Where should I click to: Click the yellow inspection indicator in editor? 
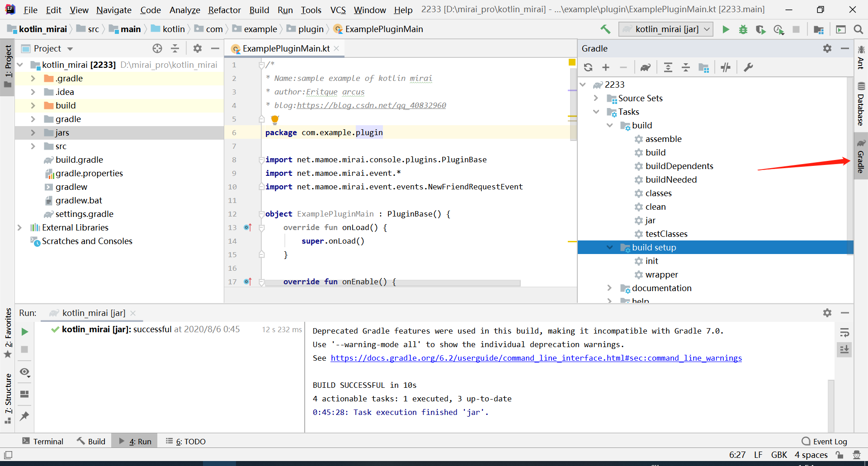pyautogui.click(x=572, y=62)
